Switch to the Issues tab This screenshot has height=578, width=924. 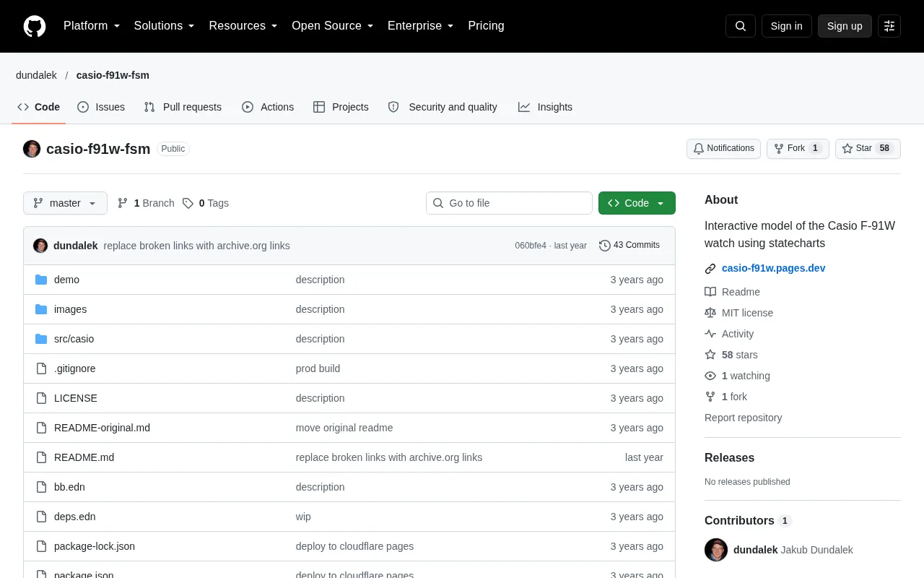pos(101,107)
